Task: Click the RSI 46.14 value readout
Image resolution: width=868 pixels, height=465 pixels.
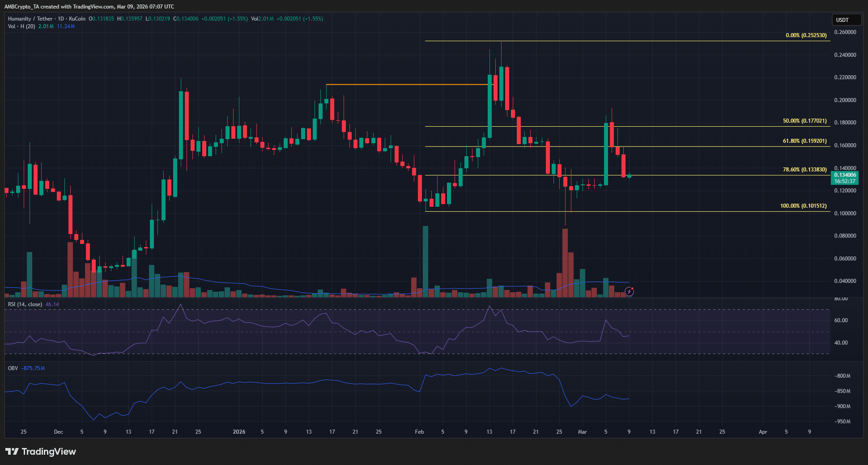Action: [x=51, y=303]
